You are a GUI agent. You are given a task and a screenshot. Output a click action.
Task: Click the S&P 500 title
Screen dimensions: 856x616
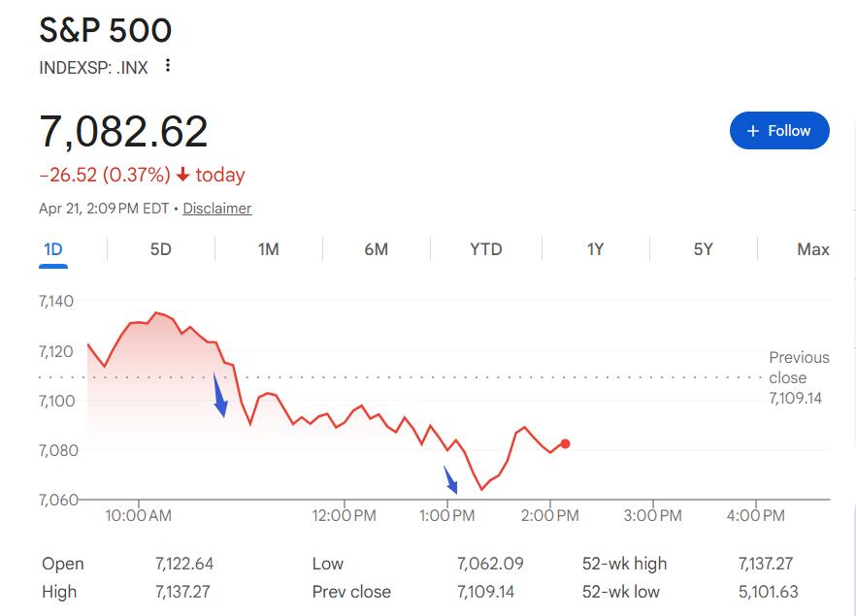[105, 31]
